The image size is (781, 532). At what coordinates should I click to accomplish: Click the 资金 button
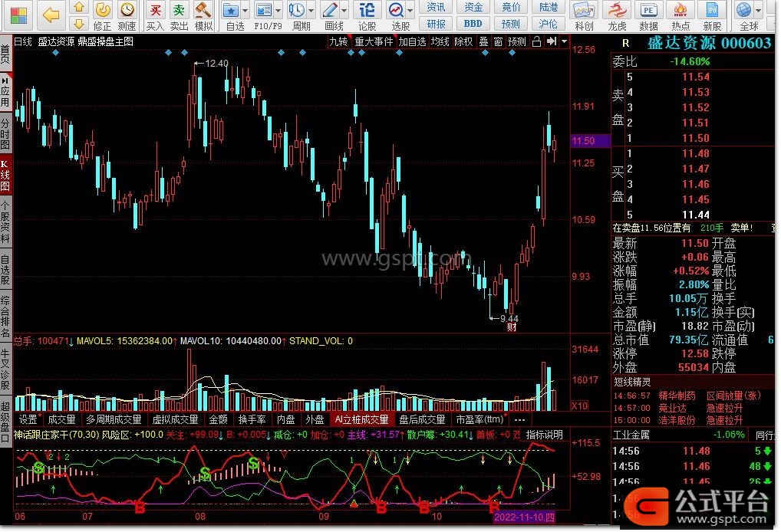point(473,7)
